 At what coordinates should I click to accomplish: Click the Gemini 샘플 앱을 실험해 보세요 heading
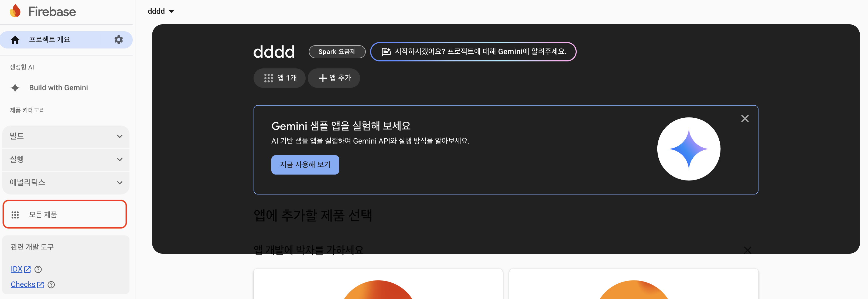pyautogui.click(x=341, y=126)
